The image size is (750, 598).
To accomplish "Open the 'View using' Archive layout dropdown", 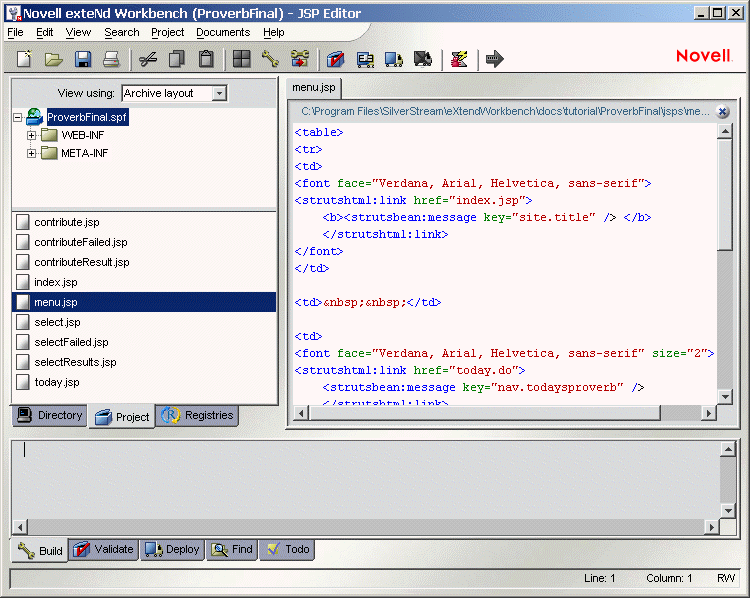I will pyautogui.click(x=219, y=93).
